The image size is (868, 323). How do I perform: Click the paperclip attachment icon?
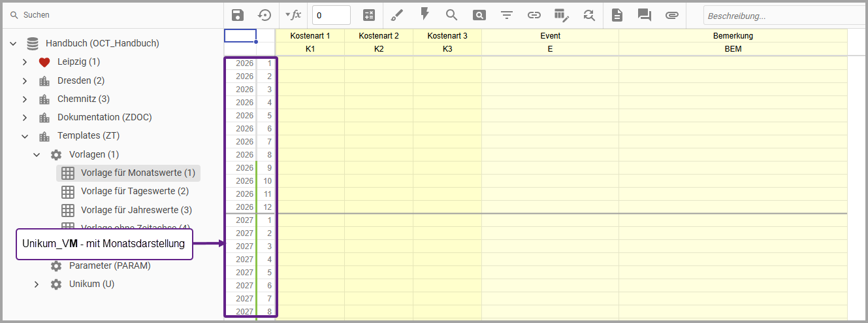pyautogui.click(x=672, y=15)
